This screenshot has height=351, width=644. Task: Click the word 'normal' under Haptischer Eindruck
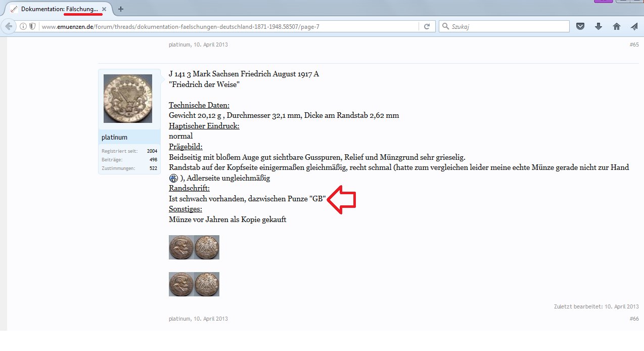(x=180, y=137)
